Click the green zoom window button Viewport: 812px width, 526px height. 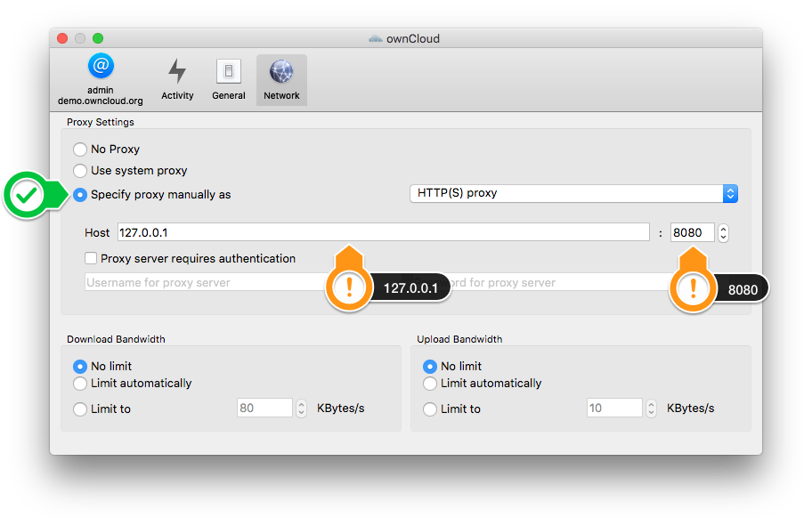coord(98,38)
